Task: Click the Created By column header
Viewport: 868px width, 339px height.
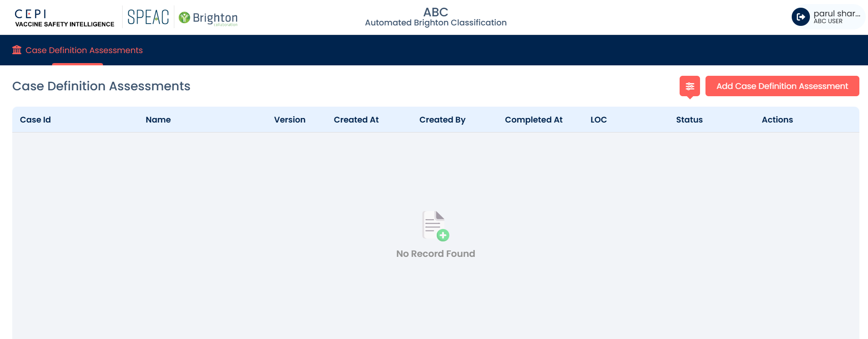Action: (442, 120)
